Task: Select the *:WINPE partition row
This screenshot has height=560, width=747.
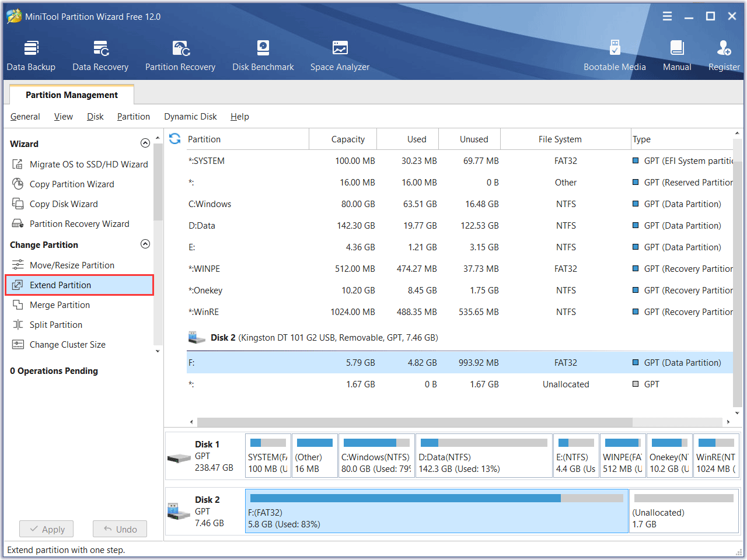Action: 460,269
